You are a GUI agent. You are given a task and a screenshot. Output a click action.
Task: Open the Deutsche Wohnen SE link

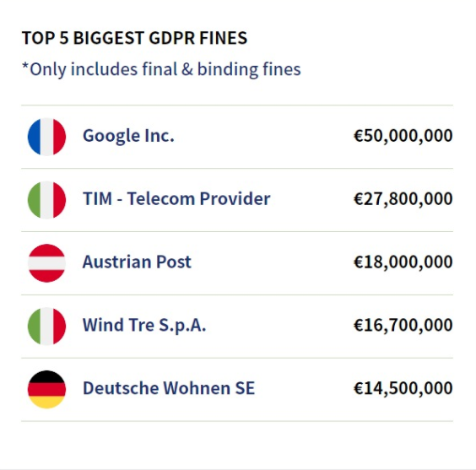click(x=169, y=388)
